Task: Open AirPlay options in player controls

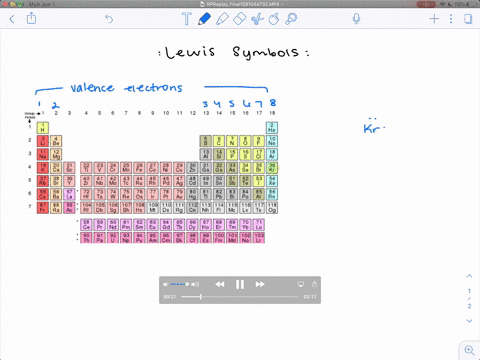Action: tap(300, 284)
